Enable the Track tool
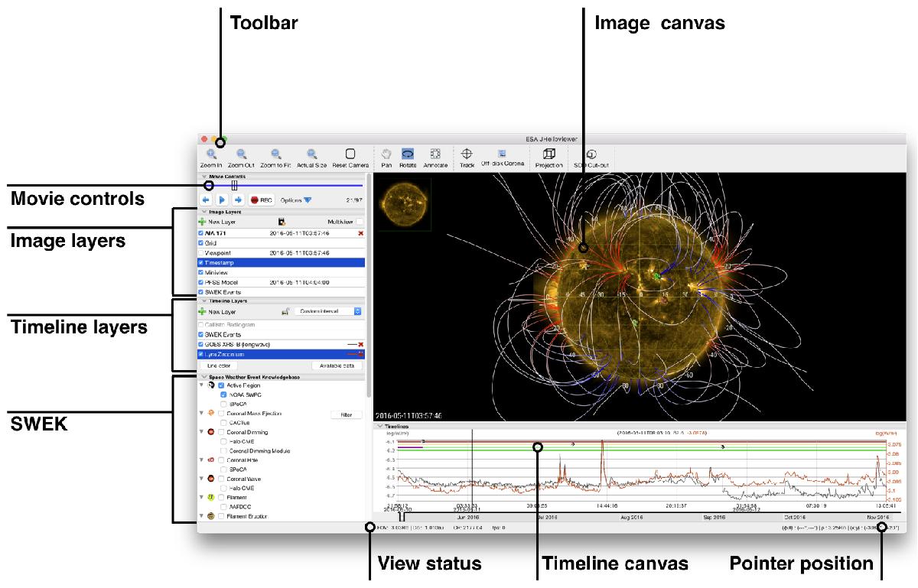Image resolution: width=918 pixels, height=588 pixels. pyautogui.click(x=467, y=156)
